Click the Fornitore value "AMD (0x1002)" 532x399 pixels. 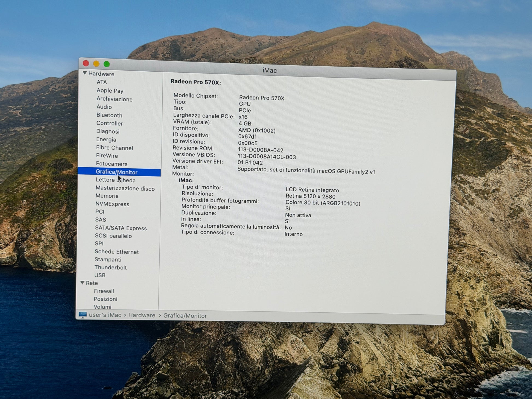click(x=257, y=130)
